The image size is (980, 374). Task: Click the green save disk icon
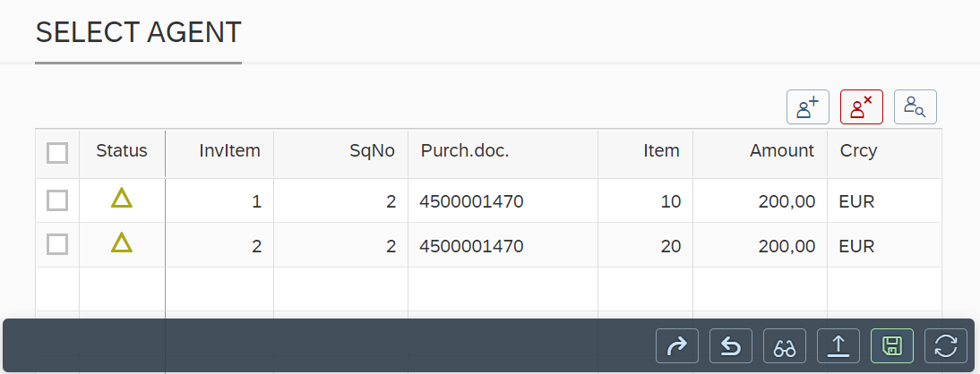coord(892,345)
